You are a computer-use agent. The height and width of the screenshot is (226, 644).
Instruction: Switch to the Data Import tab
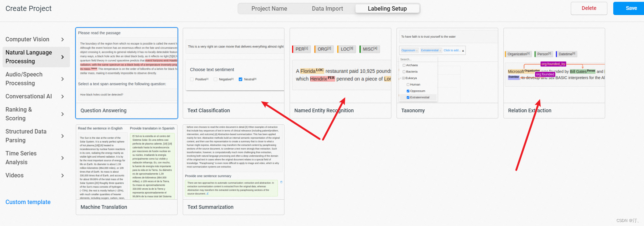(x=327, y=8)
